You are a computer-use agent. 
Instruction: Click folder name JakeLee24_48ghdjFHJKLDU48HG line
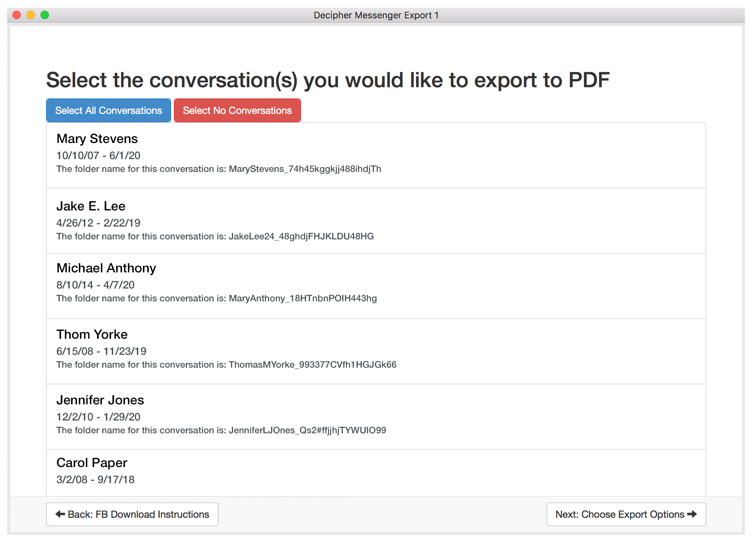(215, 236)
